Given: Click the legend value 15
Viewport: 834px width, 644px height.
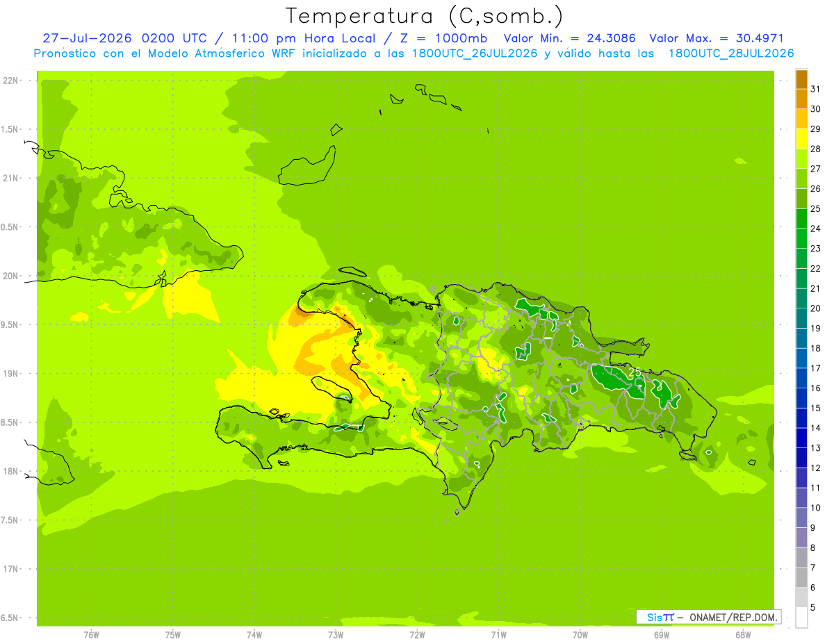Looking at the screenshot, I should click(x=815, y=408).
